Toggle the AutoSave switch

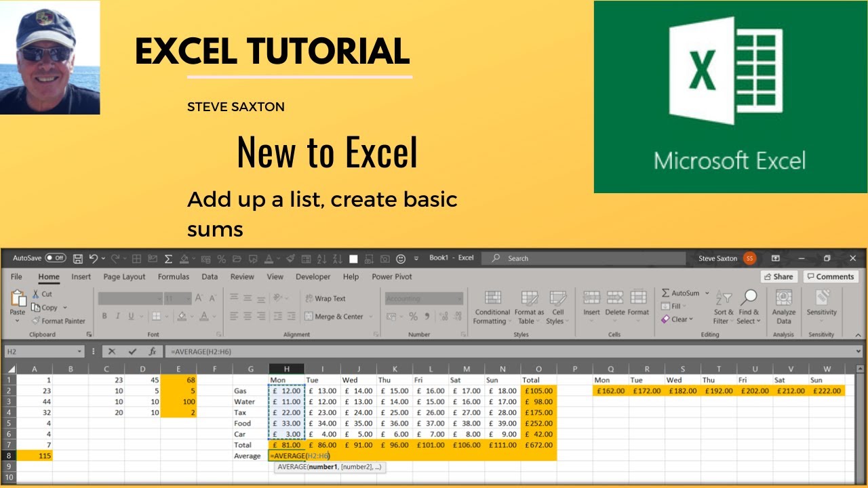56,258
